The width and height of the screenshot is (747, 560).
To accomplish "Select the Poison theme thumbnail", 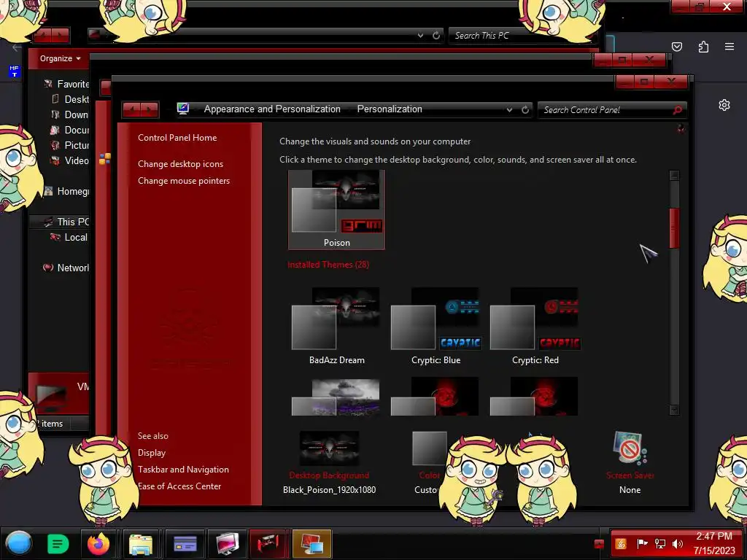I will [x=336, y=209].
